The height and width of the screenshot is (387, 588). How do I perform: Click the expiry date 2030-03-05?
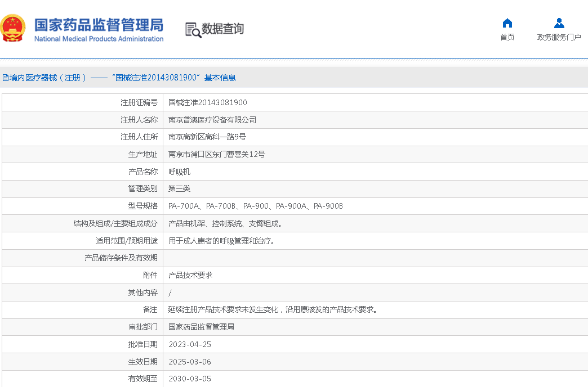click(x=190, y=379)
